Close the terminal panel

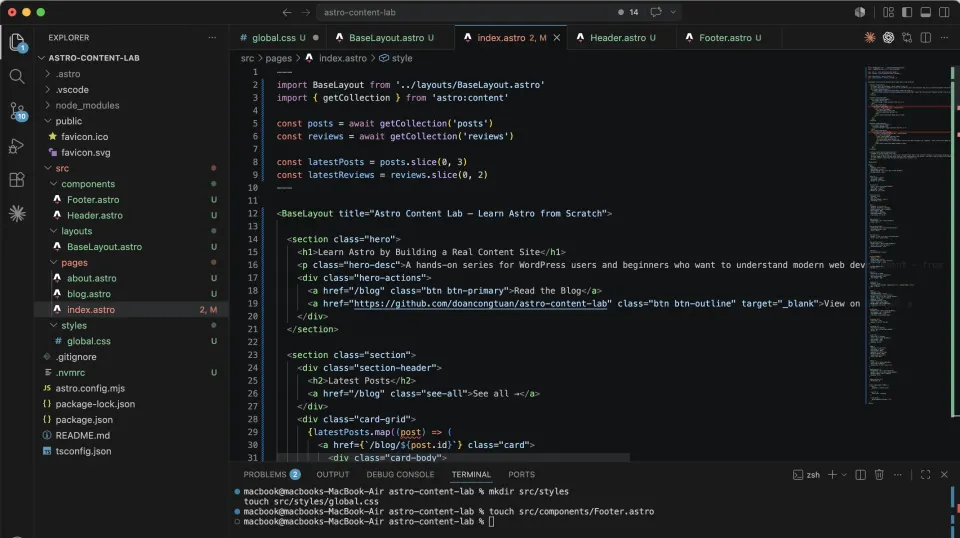click(x=944, y=474)
